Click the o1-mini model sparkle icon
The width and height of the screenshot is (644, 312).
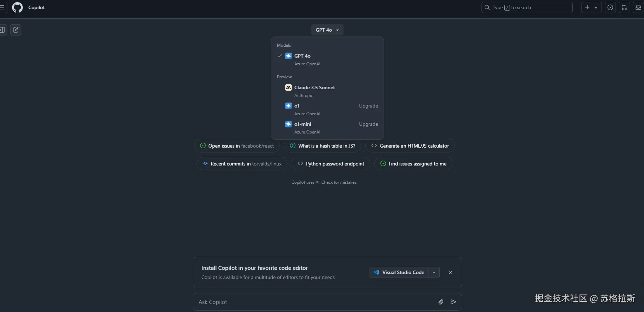[x=288, y=124]
